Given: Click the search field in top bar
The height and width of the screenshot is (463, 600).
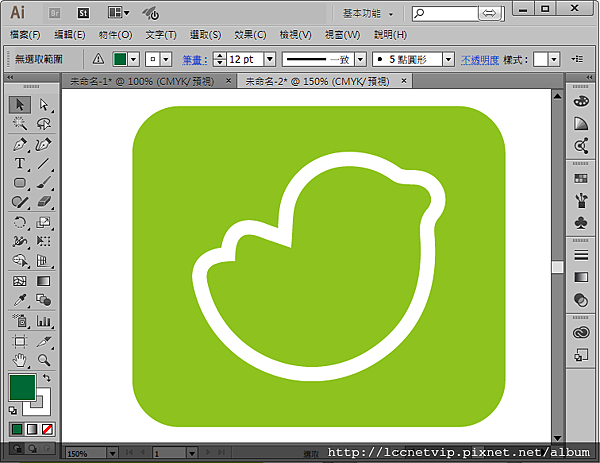Looking at the screenshot, I should coord(445,13).
